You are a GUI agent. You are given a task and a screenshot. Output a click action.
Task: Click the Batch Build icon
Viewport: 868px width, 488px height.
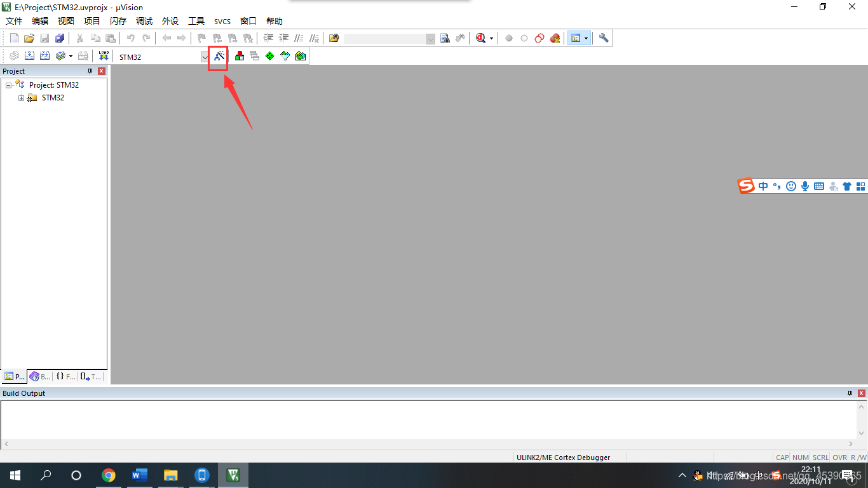point(60,56)
